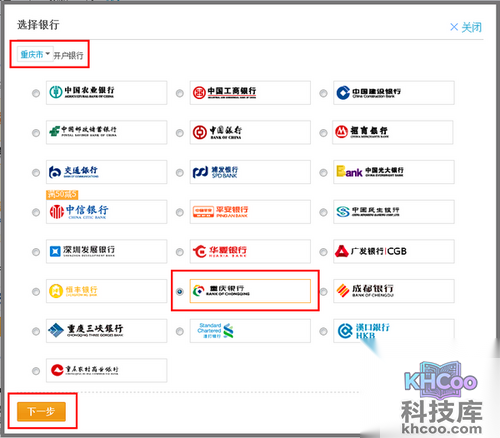The width and height of the screenshot is (500, 438).
Task: Select the Standard Chartered radio button
Action: [179, 331]
